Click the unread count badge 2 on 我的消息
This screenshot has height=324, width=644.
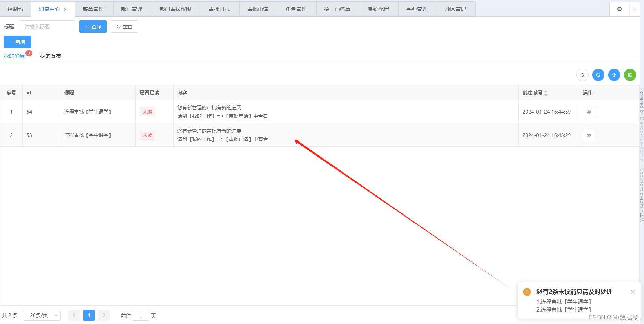coord(29,54)
